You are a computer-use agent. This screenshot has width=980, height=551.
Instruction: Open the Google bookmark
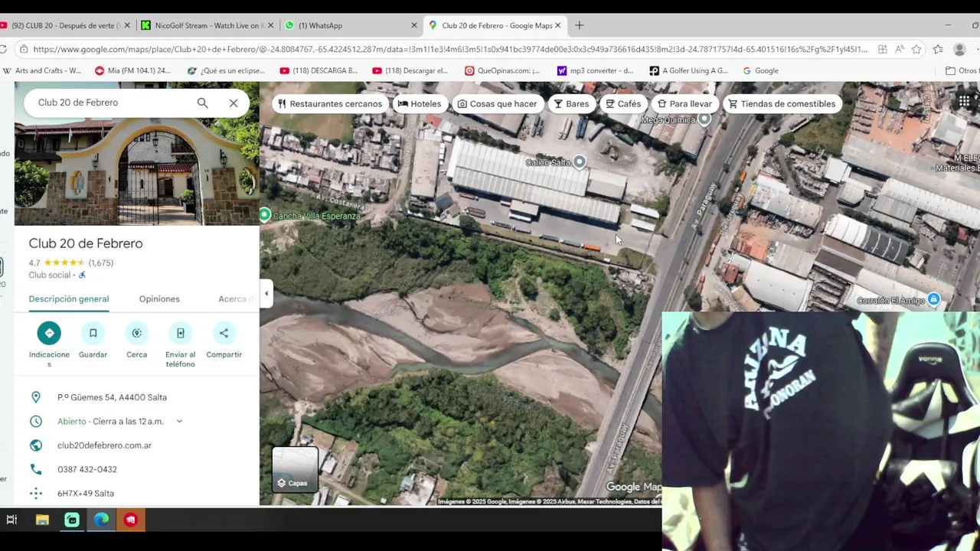coord(760,70)
